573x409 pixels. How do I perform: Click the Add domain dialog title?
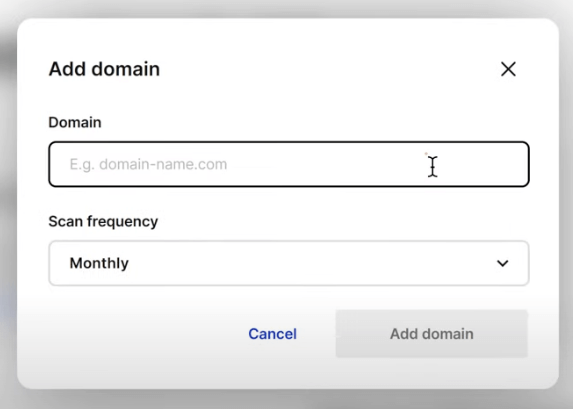(x=104, y=69)
